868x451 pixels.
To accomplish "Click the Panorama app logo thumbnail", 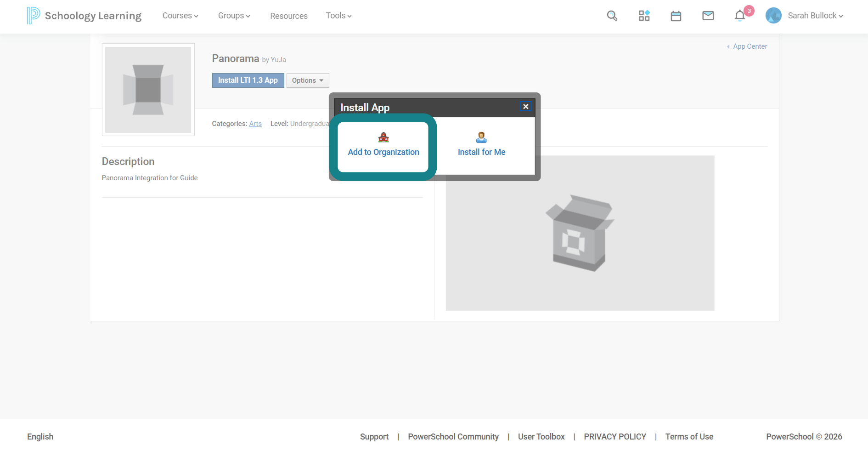I will click(x=148, y=90).
